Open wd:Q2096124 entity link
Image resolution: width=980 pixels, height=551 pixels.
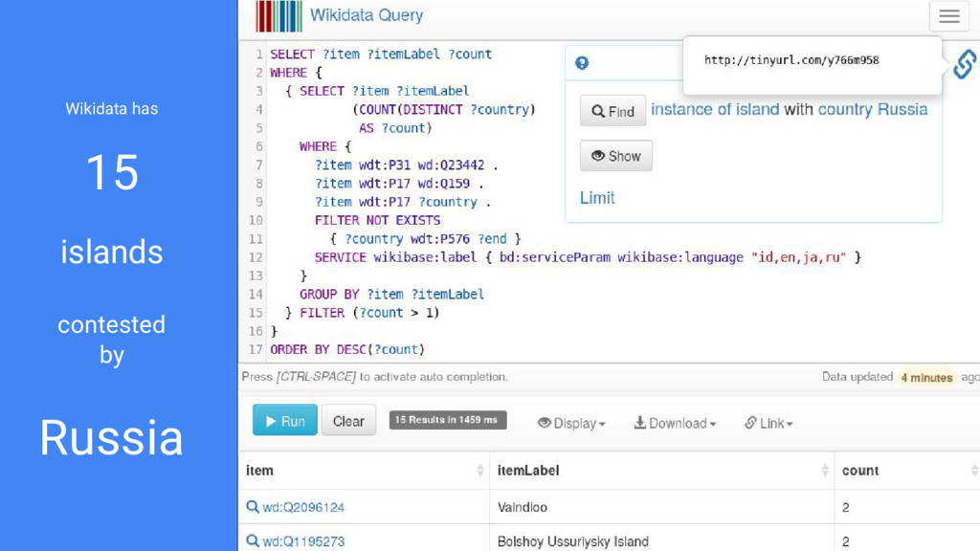click(303, 507)
